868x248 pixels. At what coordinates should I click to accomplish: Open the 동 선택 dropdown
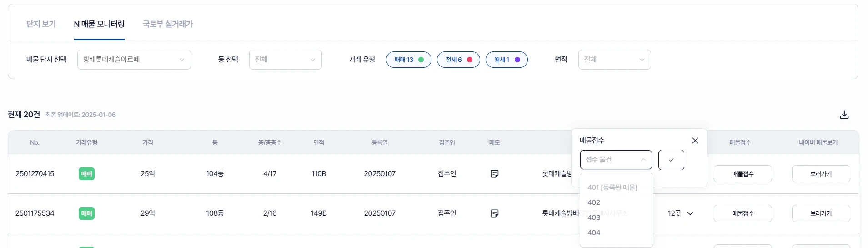coord(286,60)
